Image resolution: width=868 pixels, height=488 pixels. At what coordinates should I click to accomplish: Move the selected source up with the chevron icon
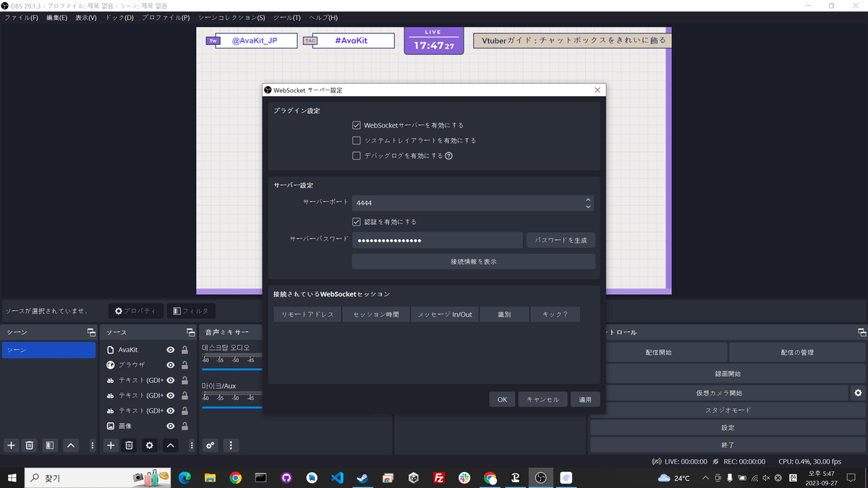pos(169,445)
